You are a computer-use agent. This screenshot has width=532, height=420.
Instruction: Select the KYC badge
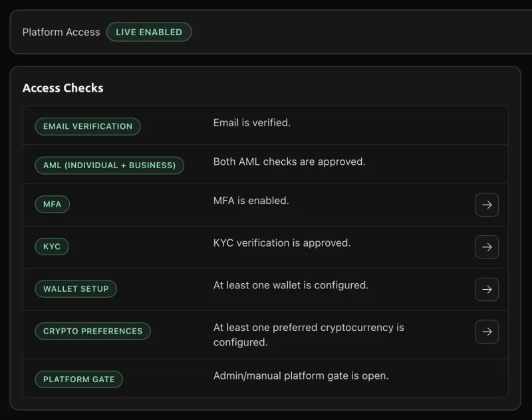[x=52, y=247]
